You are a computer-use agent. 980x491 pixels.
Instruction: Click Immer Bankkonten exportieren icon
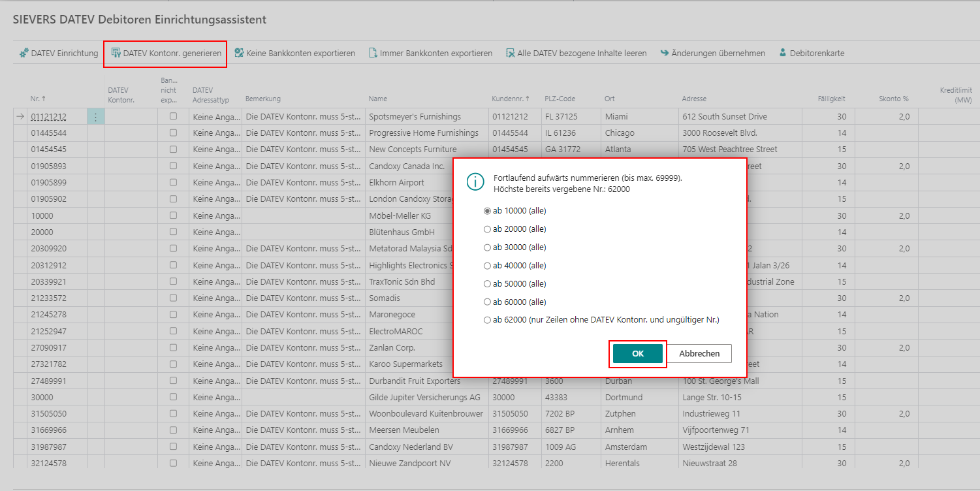click(x=373, y=53)
